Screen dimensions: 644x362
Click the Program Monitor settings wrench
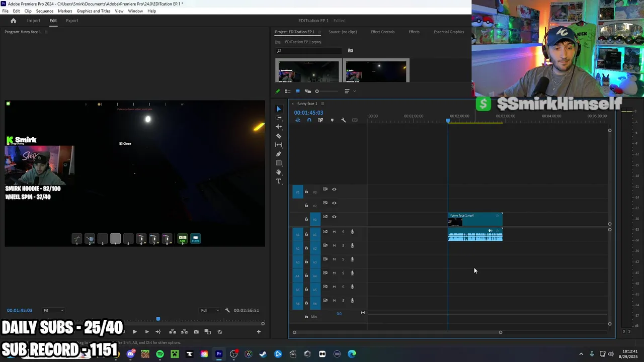(227, 310)
